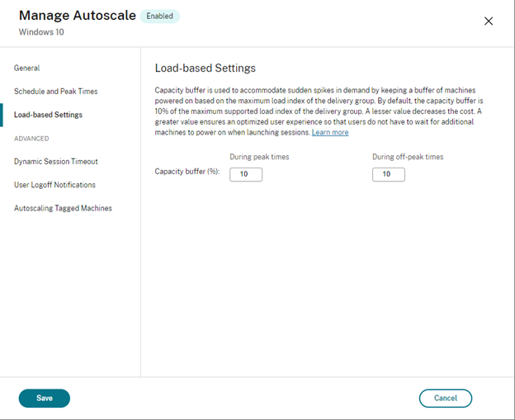Follow the Learn more link
This screenshot has height=420, width=515.
pos(329,133)
